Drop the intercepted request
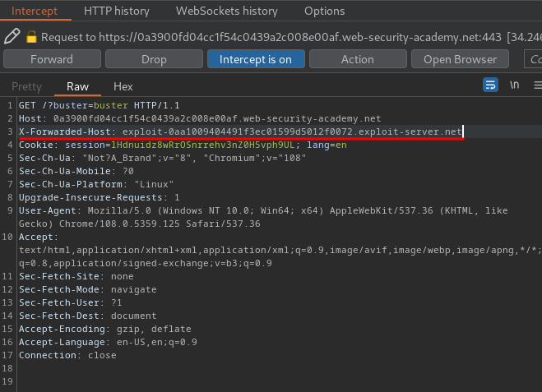 (x=154, y=59)
